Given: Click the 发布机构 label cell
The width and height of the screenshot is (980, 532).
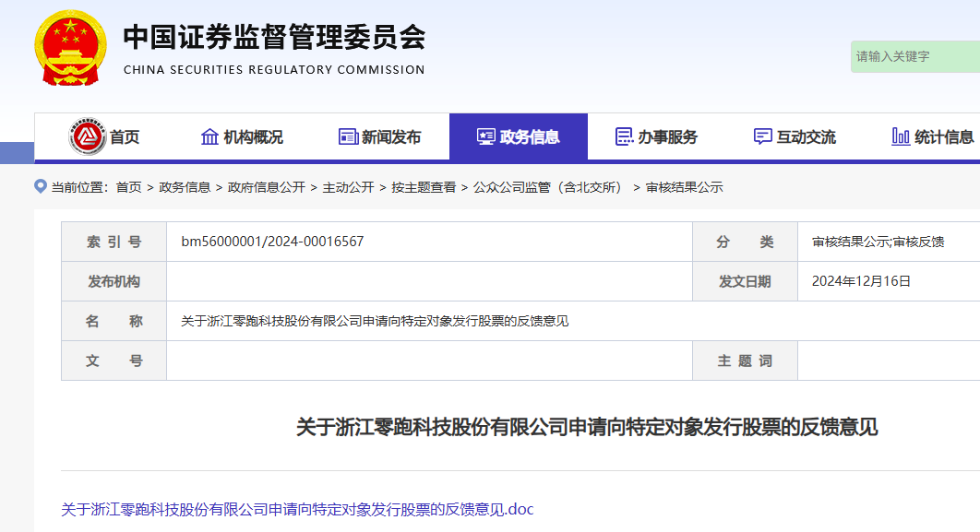Looking at the screenshot, I should [x=114, y=281].
